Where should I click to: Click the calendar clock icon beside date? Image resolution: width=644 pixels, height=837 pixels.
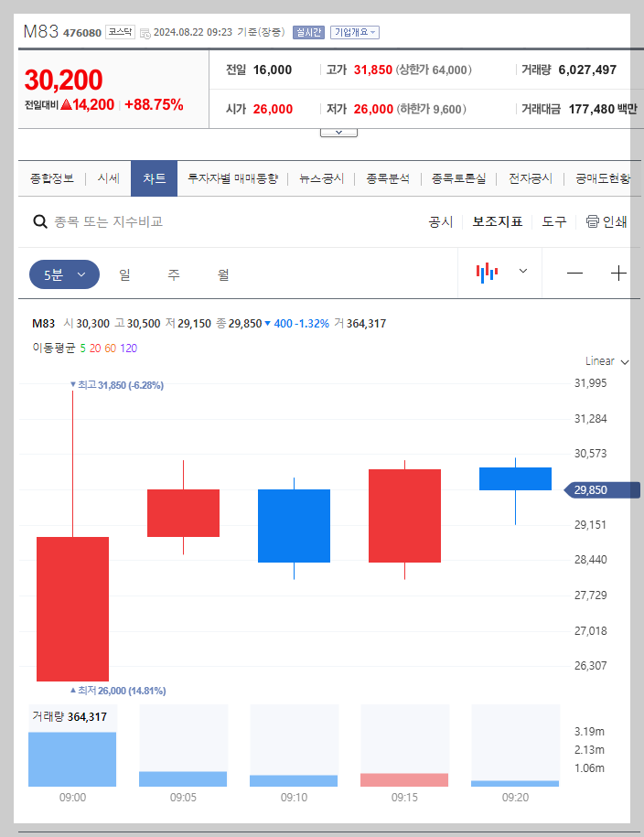145,33
